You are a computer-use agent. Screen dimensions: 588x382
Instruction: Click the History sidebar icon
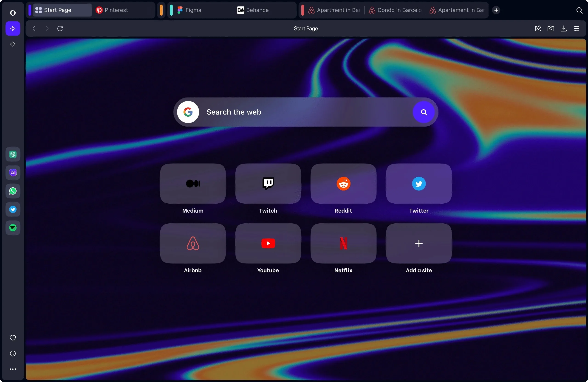tap(12, 353)
